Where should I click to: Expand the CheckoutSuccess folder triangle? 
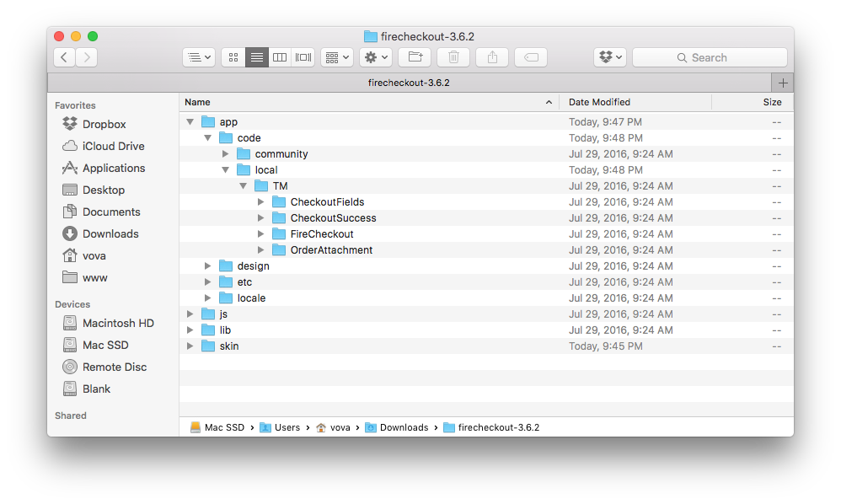click(x=260, y=218)
